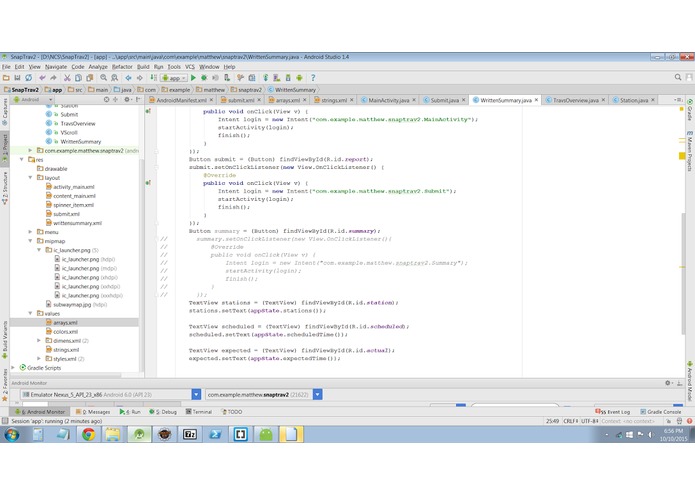Click the Attach debugger icon
Viewport: 695px width, 494px height.
pos(227,78)
